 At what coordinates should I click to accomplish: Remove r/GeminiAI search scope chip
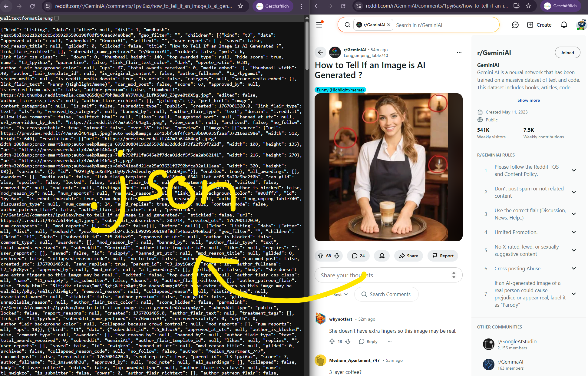coord(389,25)
